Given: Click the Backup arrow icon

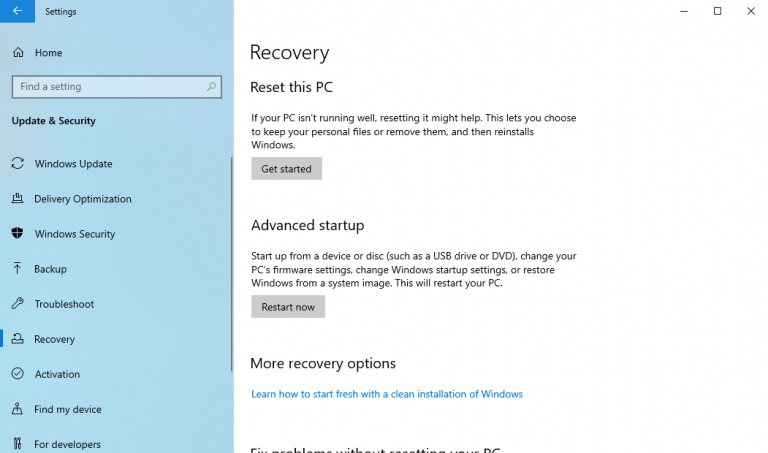Looking at the screenshot, I should point(18,268).
